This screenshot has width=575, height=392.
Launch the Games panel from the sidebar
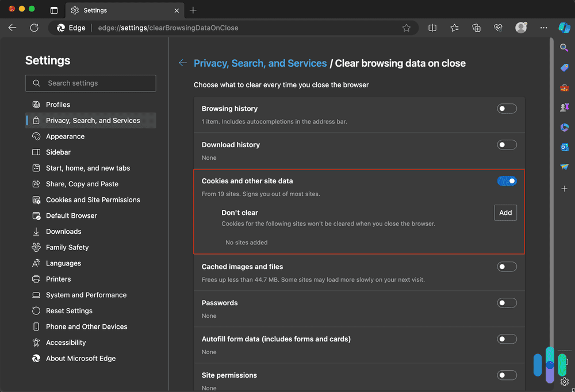[x=564, y=107]
